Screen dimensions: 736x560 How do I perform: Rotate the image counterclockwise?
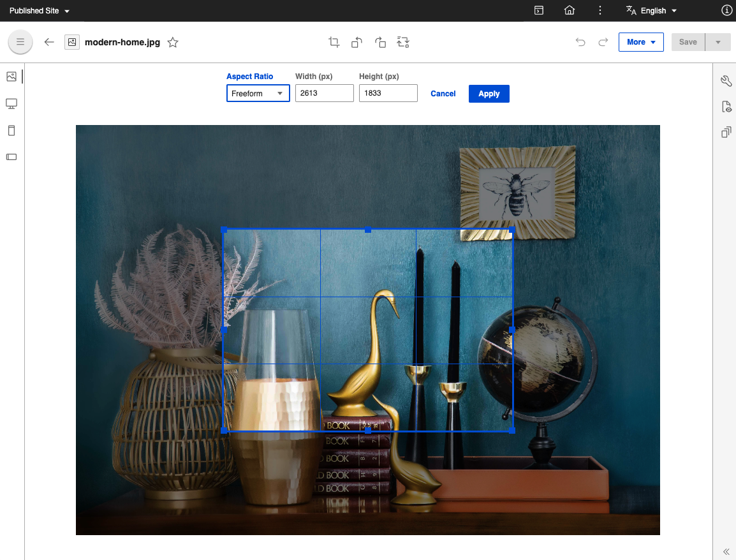(357, 42)
